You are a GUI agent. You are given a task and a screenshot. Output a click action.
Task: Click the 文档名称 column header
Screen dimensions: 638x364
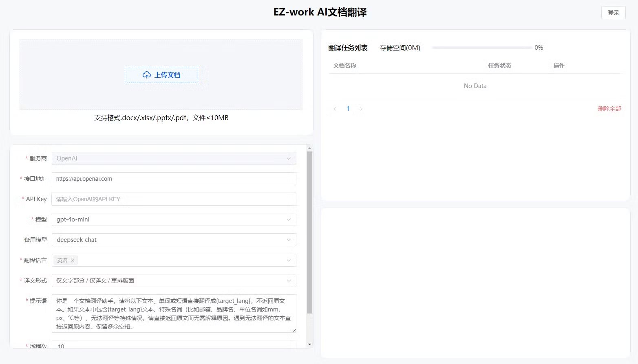pos(344,66)
